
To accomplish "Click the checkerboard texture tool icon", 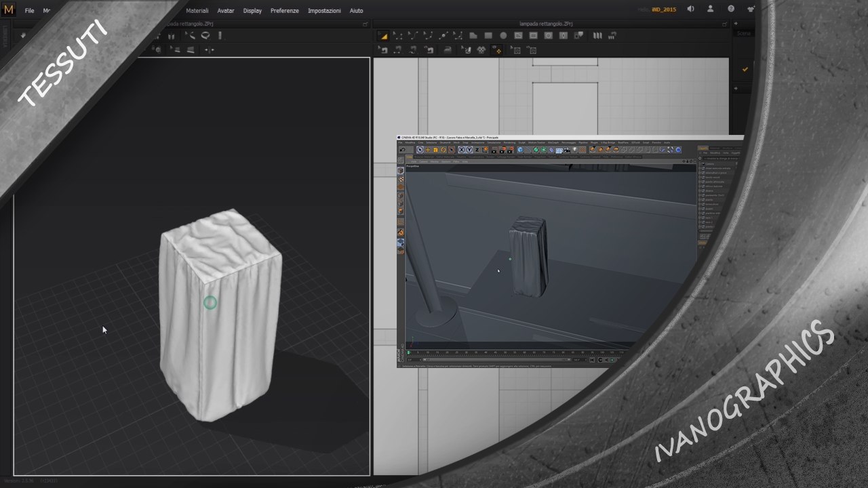I will (x=481, y=50).
